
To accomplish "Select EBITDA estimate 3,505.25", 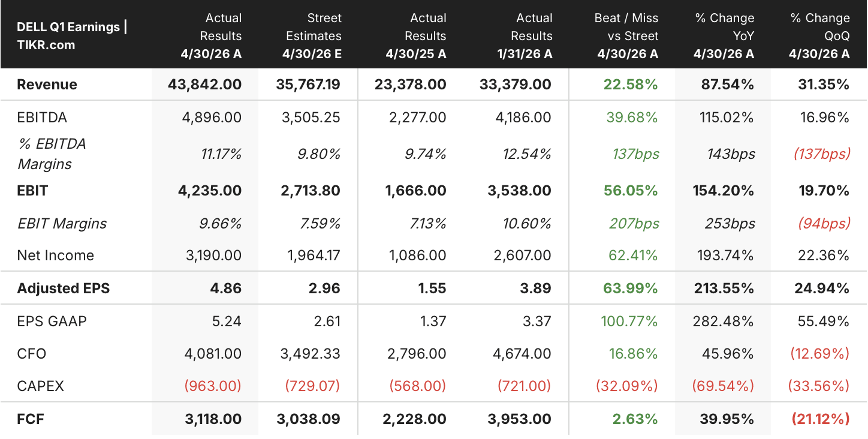I will tap(311, 117).
